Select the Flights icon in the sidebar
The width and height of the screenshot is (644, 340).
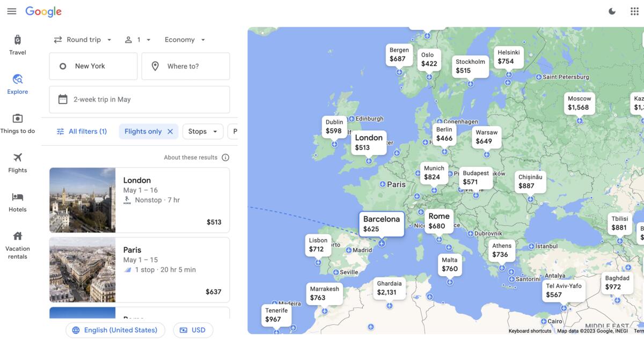17,162
